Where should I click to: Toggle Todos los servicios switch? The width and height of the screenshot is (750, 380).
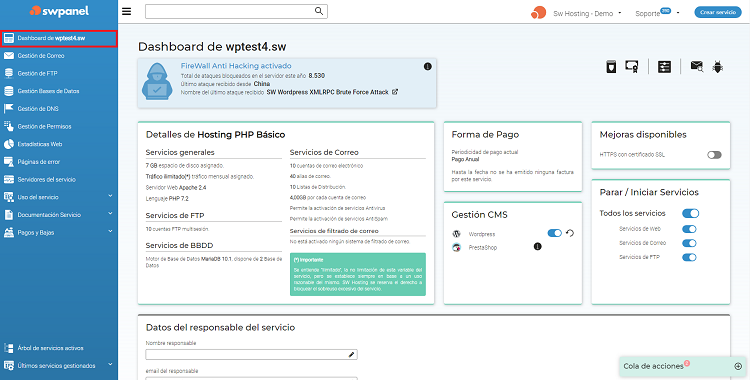(690, 213)
